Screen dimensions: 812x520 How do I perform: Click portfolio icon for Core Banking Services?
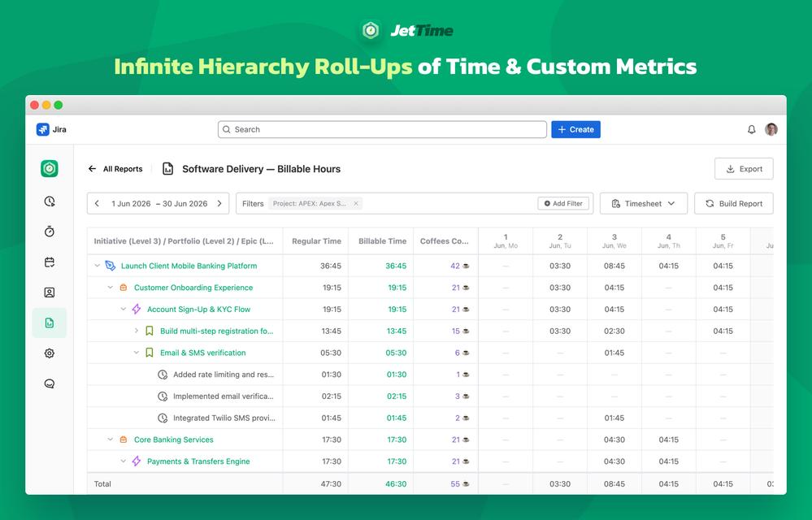pos(124,440)
